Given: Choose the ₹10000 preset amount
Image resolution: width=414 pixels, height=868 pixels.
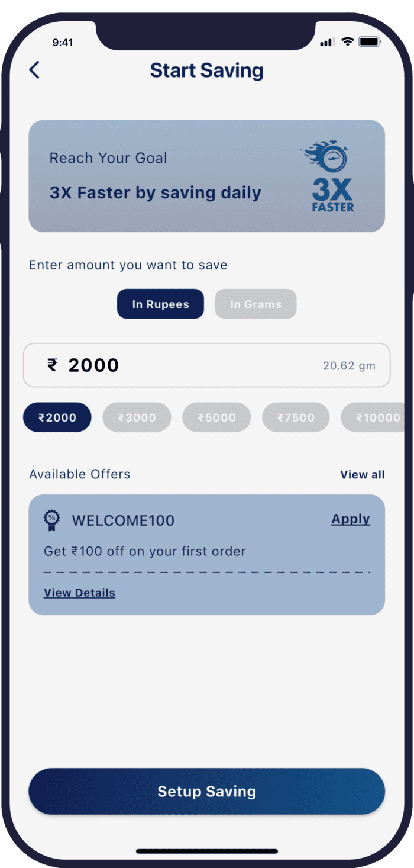Looking at the screenshot, I should click(x=376, y=417).
